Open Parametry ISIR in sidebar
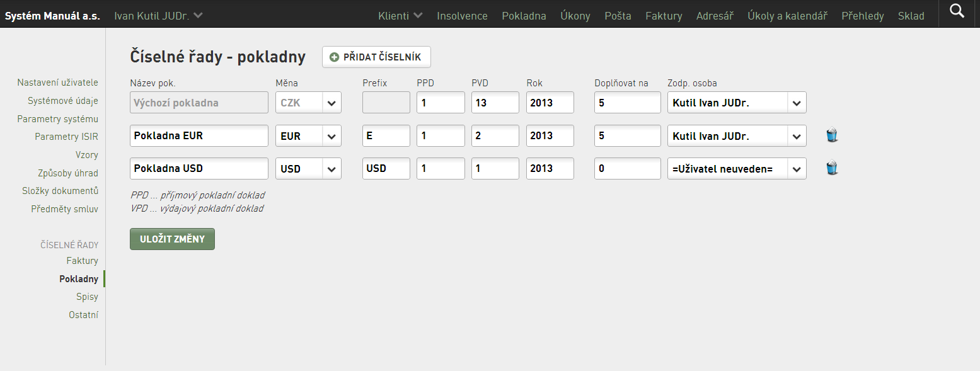This screenshot has height=371, width=980. click(66, 137)
